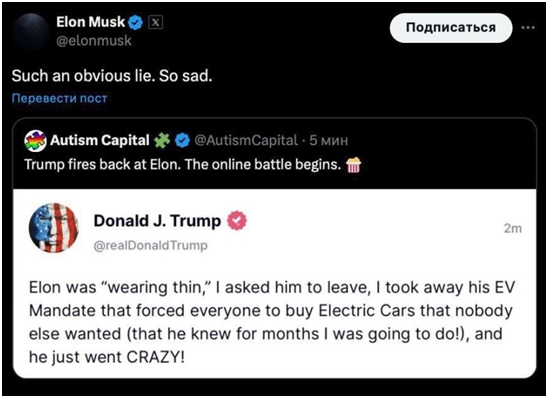
Task: Open quoted post text about Trump firing back
Action: 182,164
